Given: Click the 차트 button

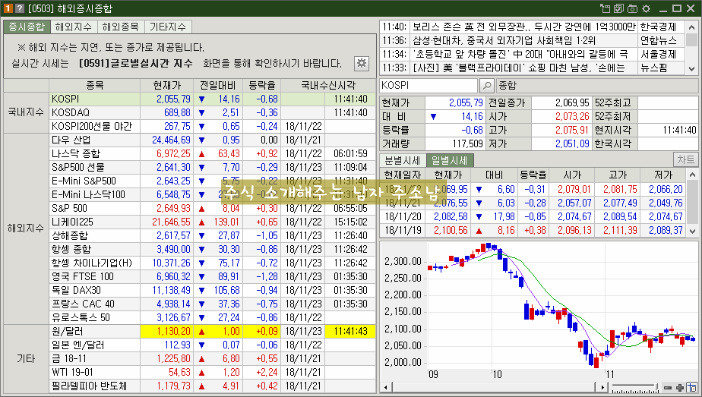Looking at the screenshot, I should pos(685,160).
